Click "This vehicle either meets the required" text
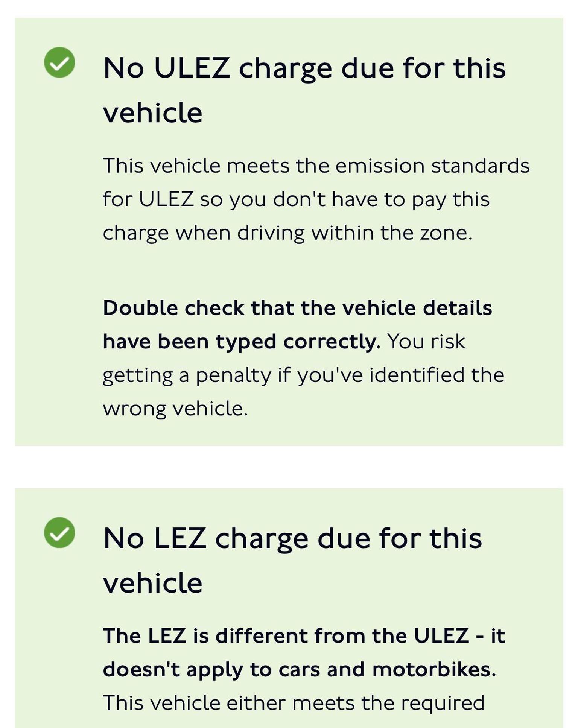Screen dimensions: 578x728 coord(294,703)
